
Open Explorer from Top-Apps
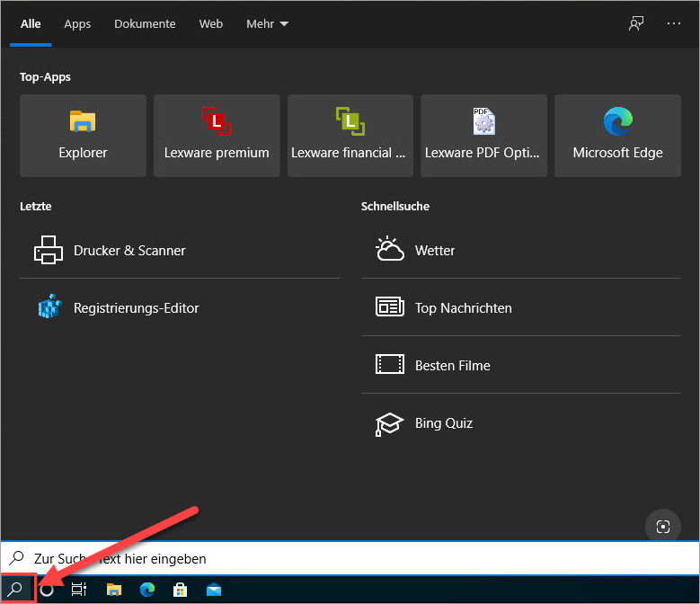(83, 136)
